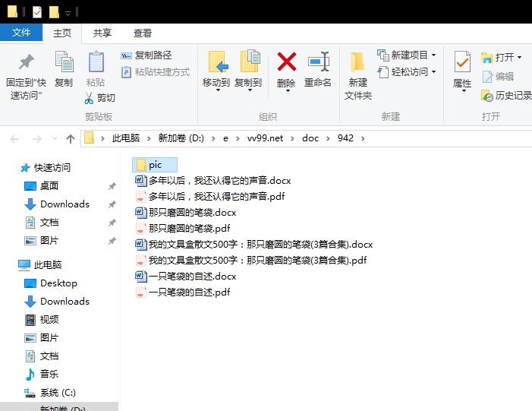
Task: Click the Forward navigation arrow
Action: [x=36, y=138]
